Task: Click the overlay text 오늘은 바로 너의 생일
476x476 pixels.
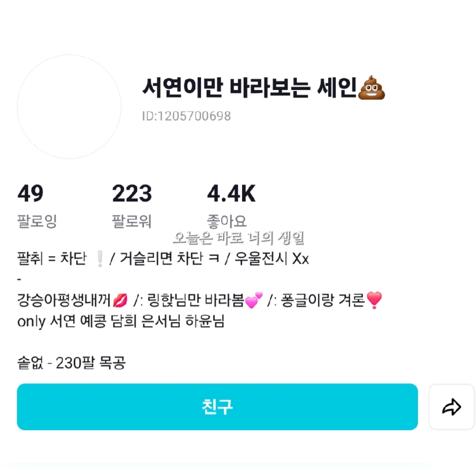Action: [238, 238]
